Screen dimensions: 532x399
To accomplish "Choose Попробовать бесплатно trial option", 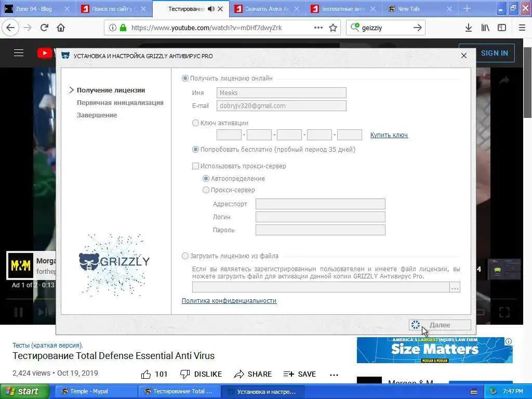I will (195, 149).
